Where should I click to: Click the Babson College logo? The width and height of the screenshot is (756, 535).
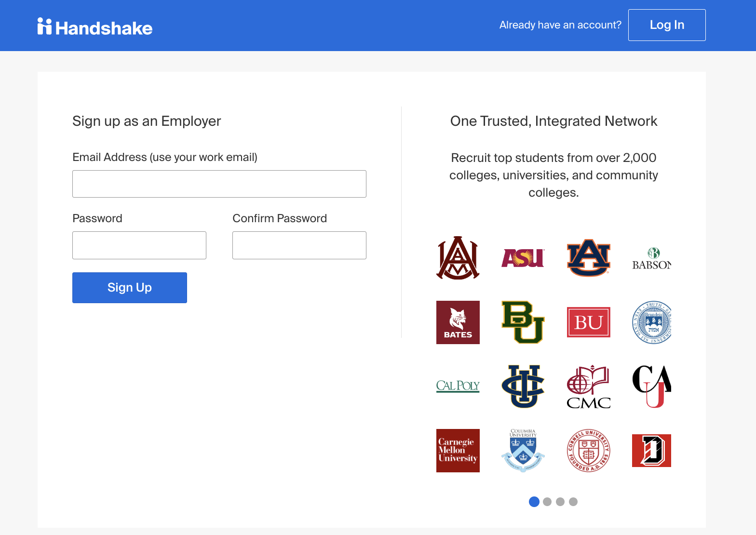(651, 258)
